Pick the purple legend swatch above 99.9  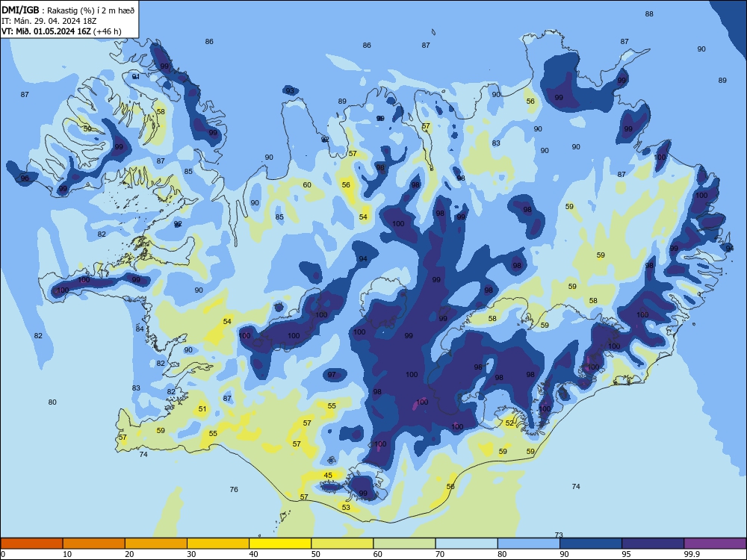click(x=715, y=544)
